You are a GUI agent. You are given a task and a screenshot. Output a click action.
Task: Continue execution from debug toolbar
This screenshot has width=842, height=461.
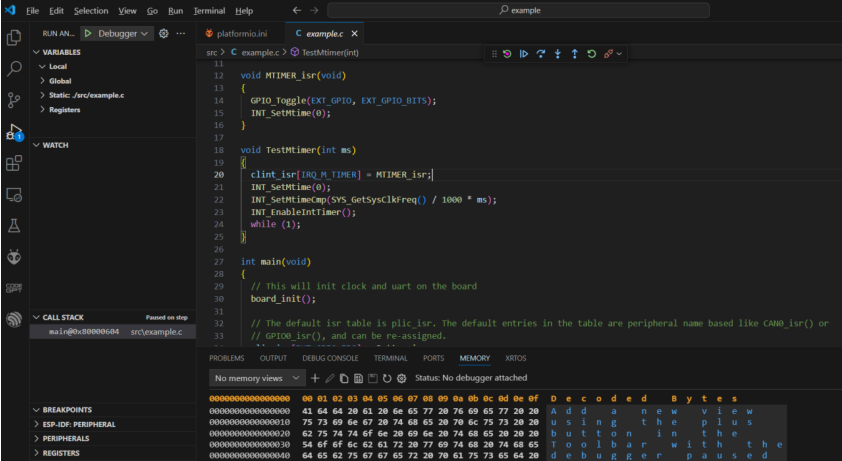coord(524,54)
